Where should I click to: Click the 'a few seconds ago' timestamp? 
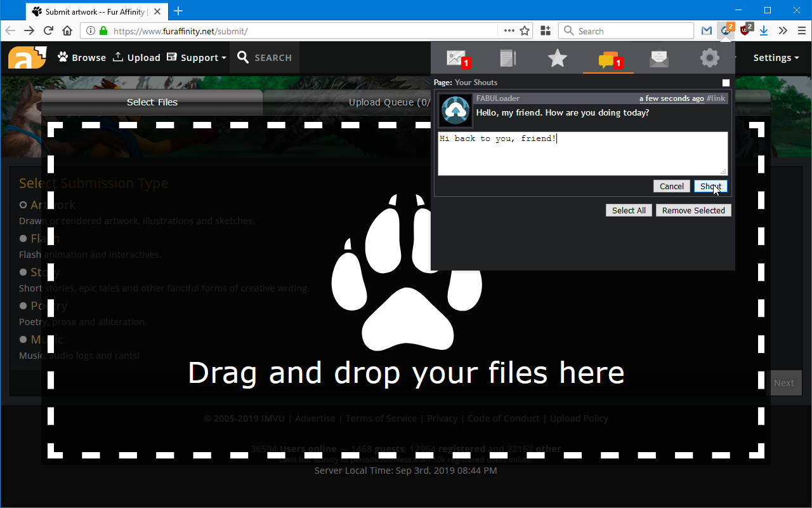pyautogui.click(x=671, y=98)
